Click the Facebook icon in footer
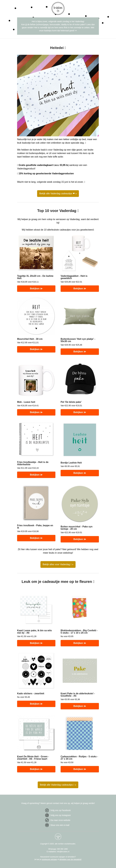Screen dimensions: 116x868 coord(47,810)
